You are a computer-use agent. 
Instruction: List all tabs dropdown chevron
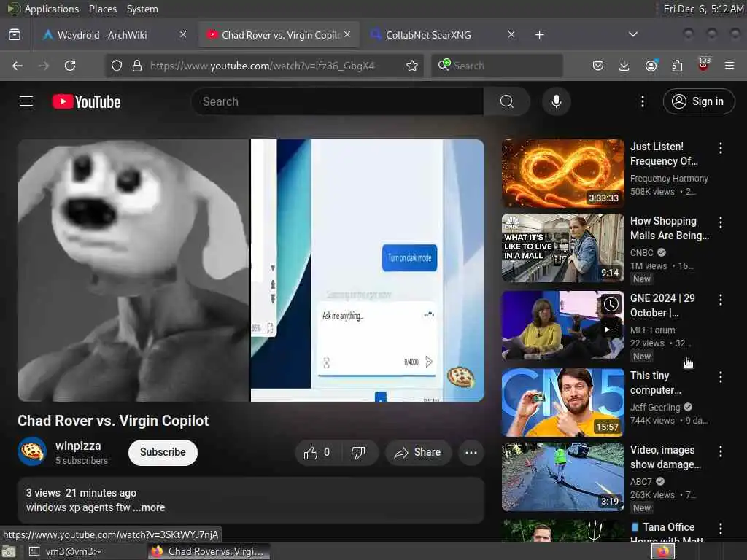[632, 35]
